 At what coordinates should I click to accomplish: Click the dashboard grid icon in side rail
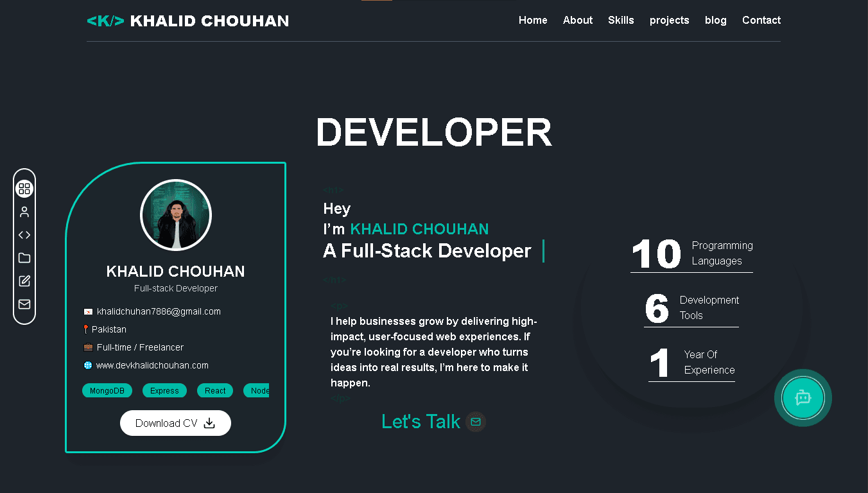(24, 189)
